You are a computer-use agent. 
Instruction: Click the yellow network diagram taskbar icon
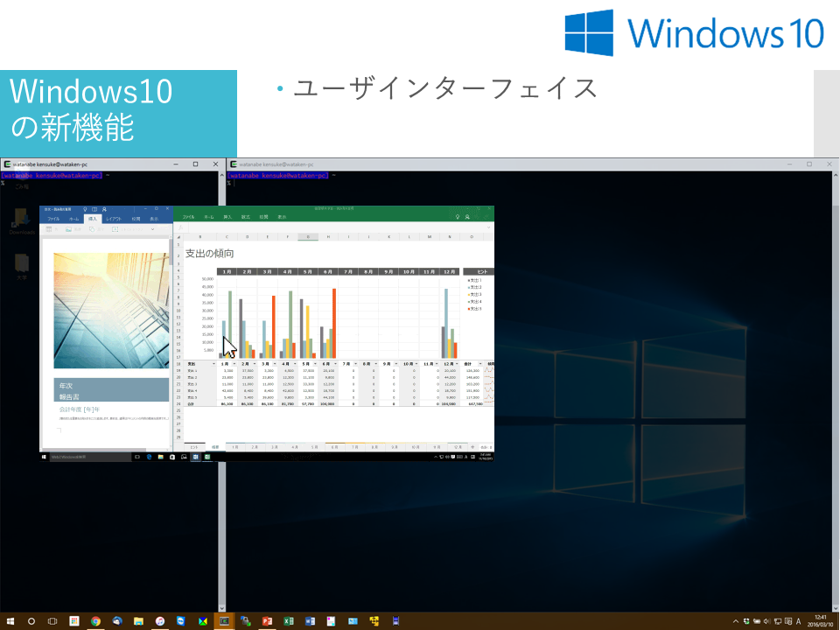[x=374, y=621]
